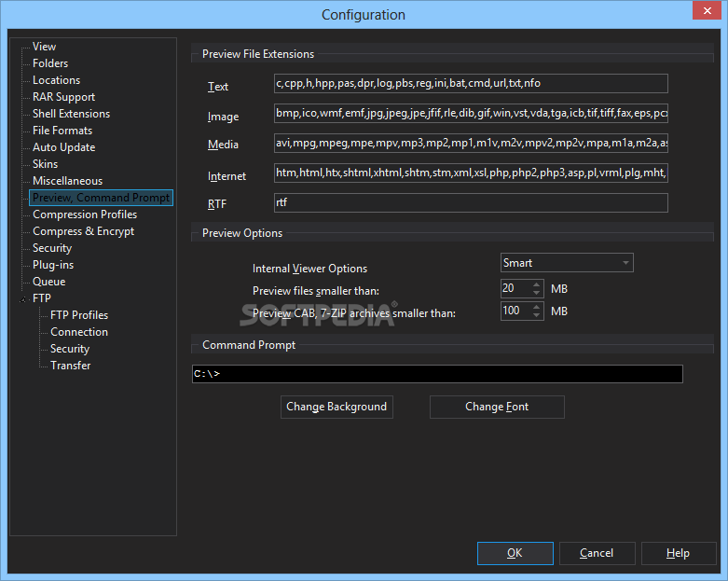Click the Change Background button
Image resolution: width=728 pixels, height=581 pixels.
[337, 407]
